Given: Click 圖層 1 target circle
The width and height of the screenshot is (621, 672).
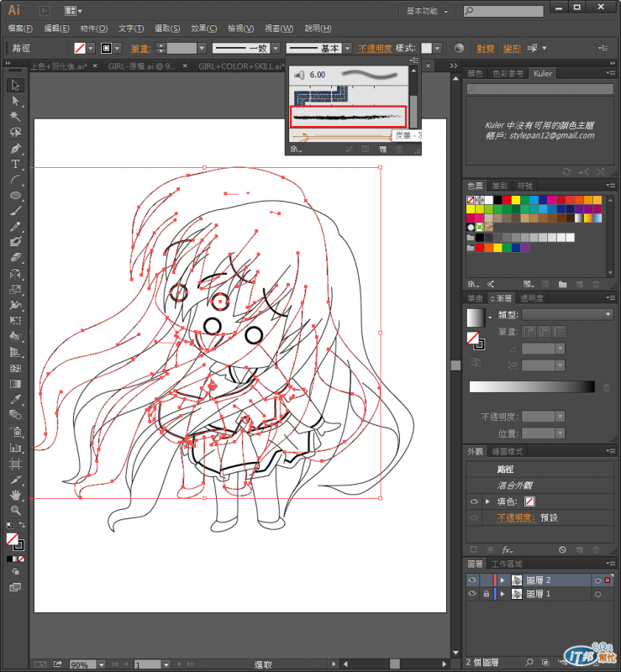Looking at the screenshot, I should pos(597,595).
